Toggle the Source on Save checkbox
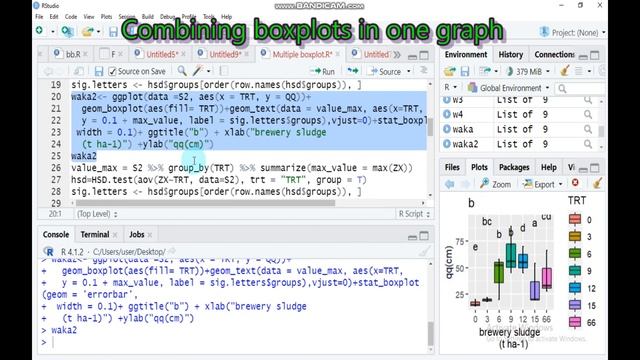 tap(112, 71)
